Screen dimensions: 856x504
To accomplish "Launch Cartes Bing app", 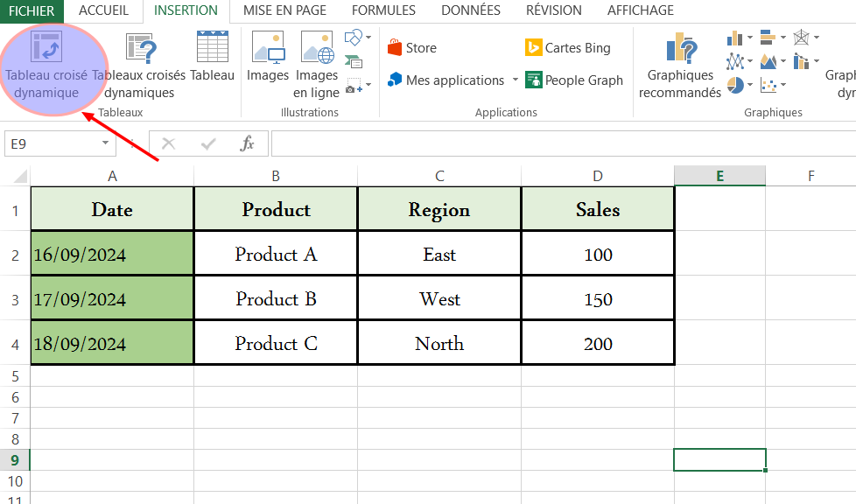I will pos(567,48).
